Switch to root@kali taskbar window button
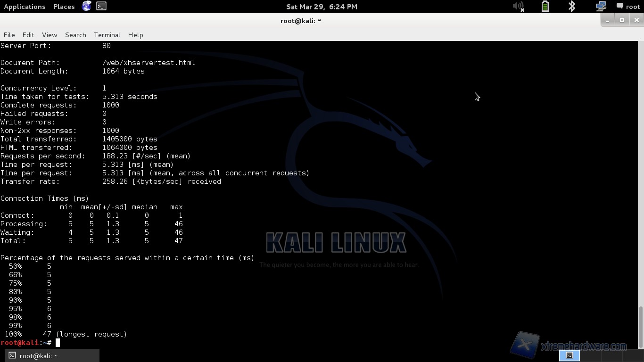Viewport: 644px width, 362px height. 52,355
